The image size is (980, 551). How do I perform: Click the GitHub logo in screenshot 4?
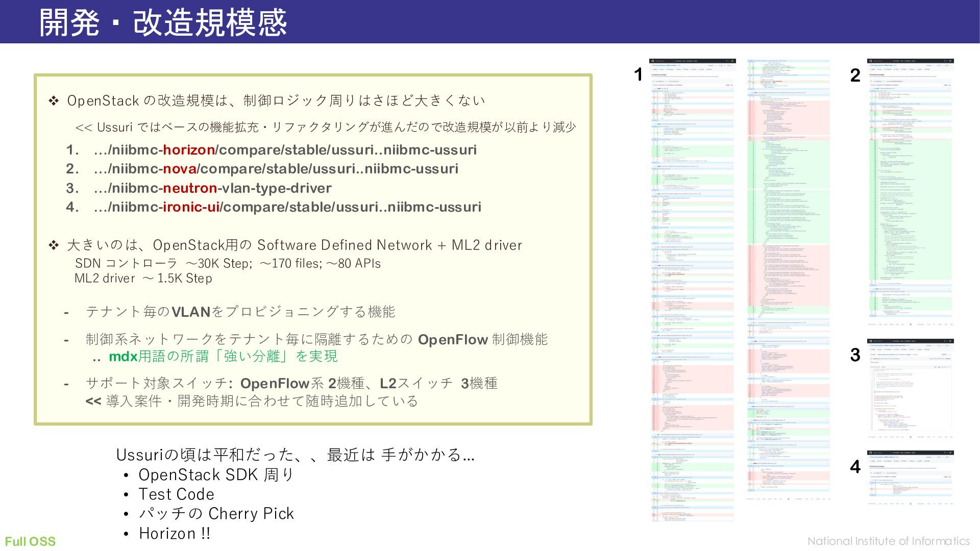[870, 453]
